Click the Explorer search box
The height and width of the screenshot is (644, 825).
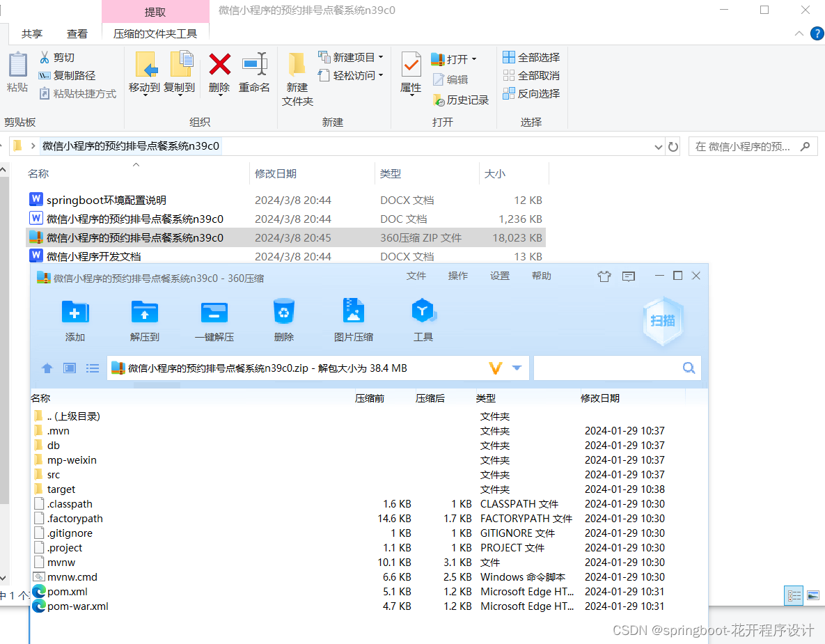pyautogui.click(x=753, y=147)
